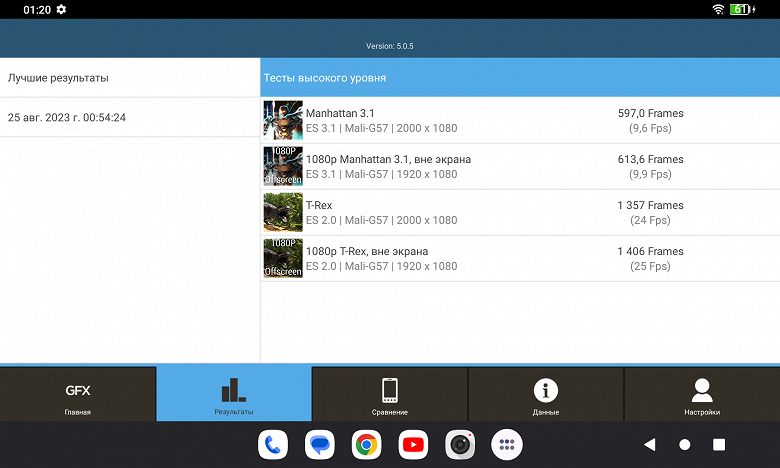
Task: Tap the T-Rex test thumbnail
Action: (283, 212)
